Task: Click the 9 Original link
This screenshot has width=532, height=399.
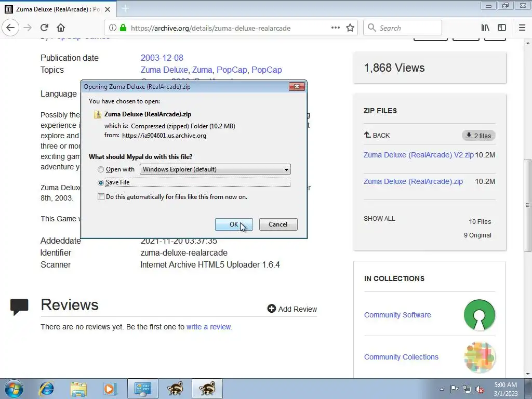Action: pos(477,235)
